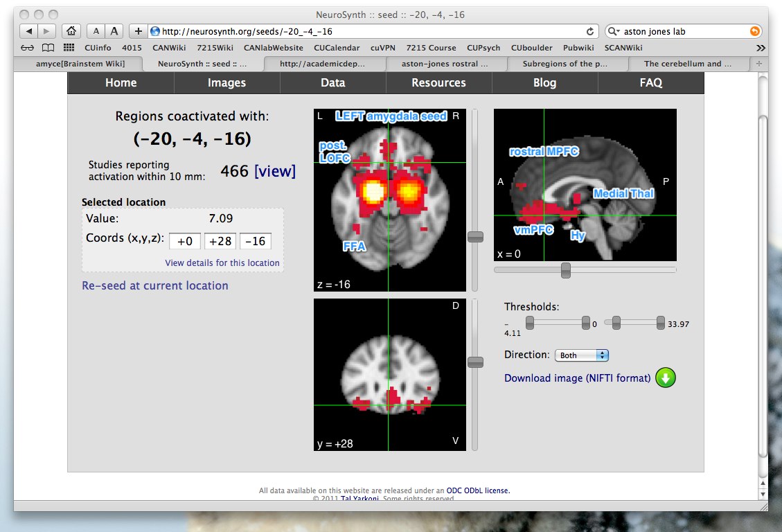Click the sagittal x slice slider handle
Image resolution: width=782 pixels, height=532 pixels.
click(x=566, y=270)
